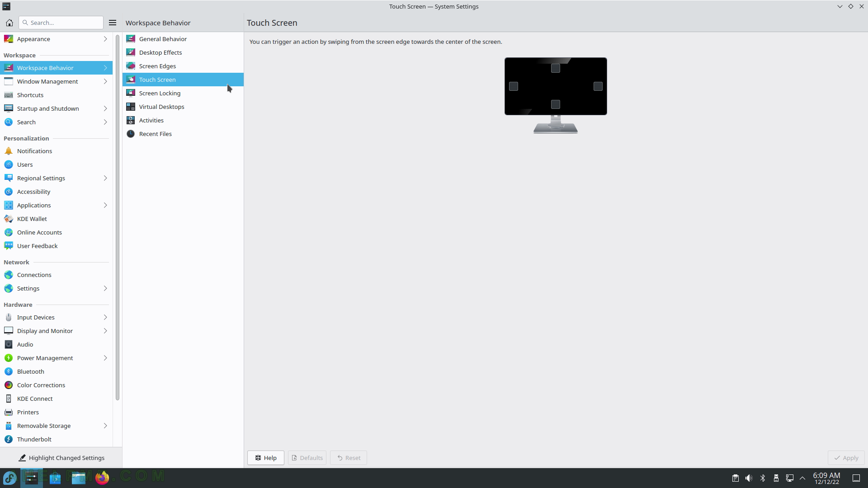This screenshot has height=488, width=868.
Task: Click the sidebar vertical scrollbar
Action: [118, 217]
